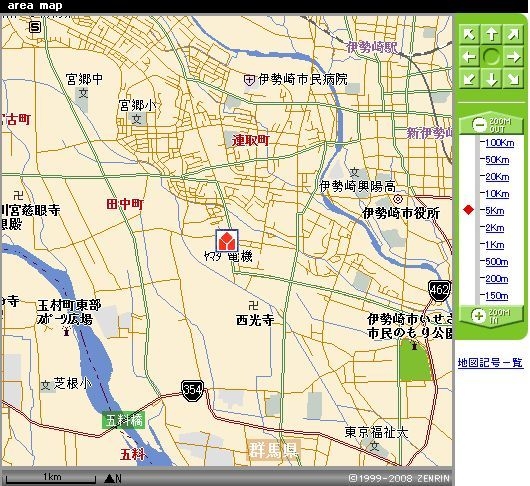Click the city hall double-circle symbol
This screenshot has height=486, width=530.
(398, 199)
